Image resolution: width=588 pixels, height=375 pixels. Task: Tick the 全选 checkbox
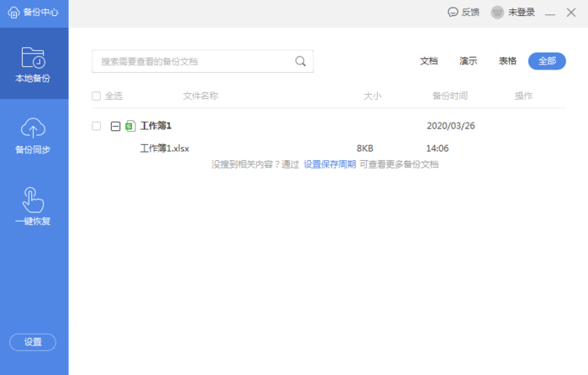coord(97,96)
